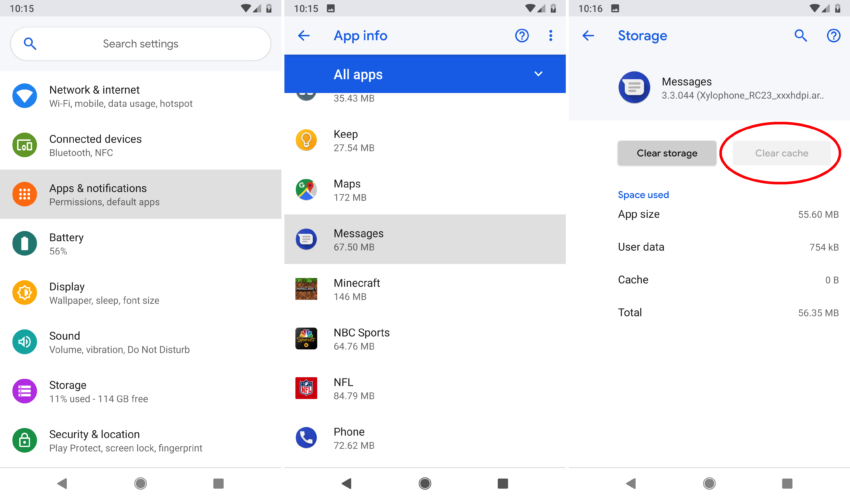Viewport: 850px width, 500px height.
Task: Tap the NFL app icon
Action: 306,388
